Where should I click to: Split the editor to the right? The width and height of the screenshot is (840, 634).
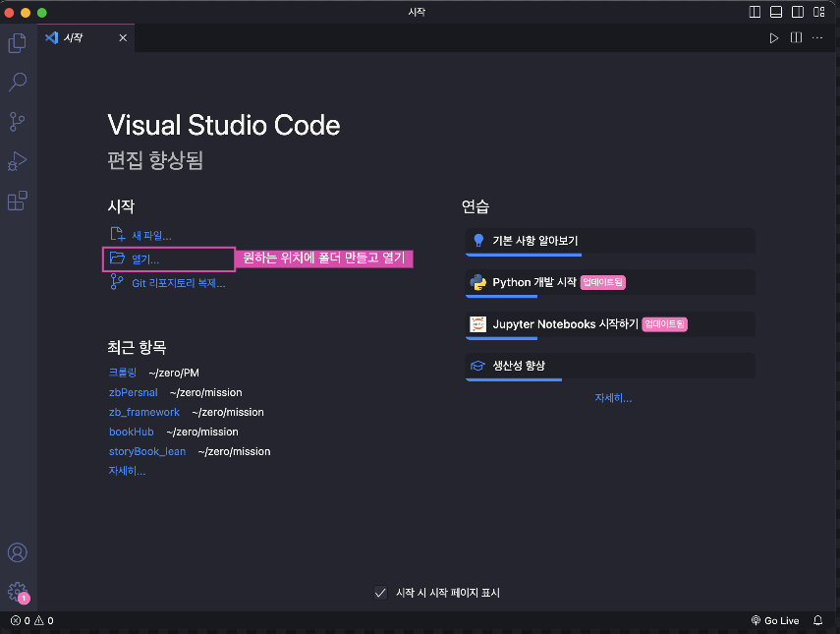coord(796,37)
